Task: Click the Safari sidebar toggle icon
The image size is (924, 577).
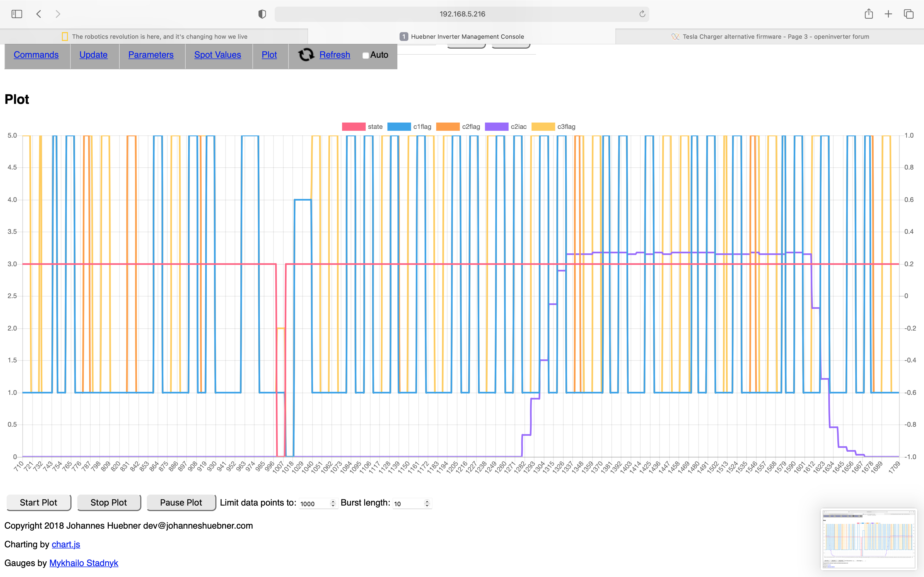Action: (x=17, y=14)
